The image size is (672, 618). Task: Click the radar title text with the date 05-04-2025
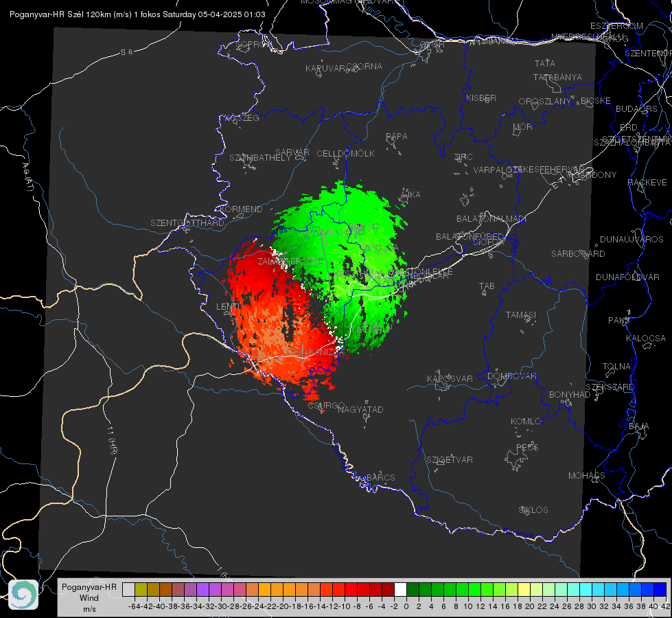point(137,14)
